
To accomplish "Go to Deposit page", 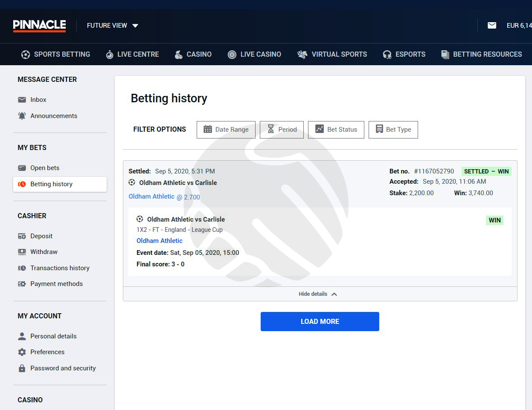I will 41,236.
